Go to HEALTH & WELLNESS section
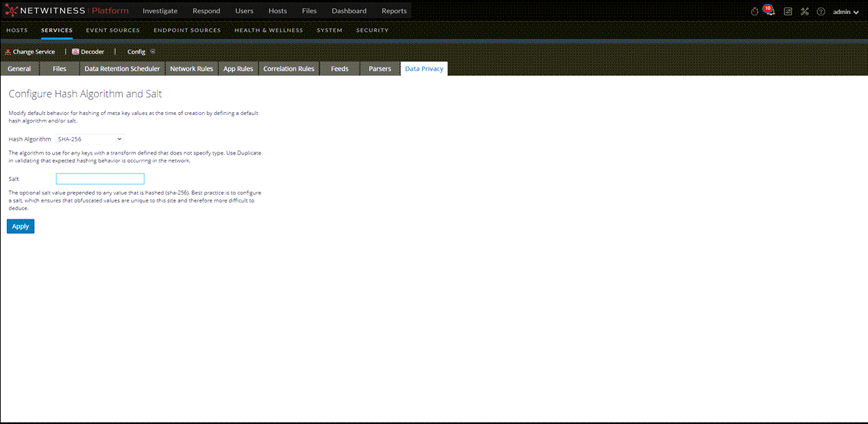The height and width of the screenshot is (424, 868). (270, 30)
